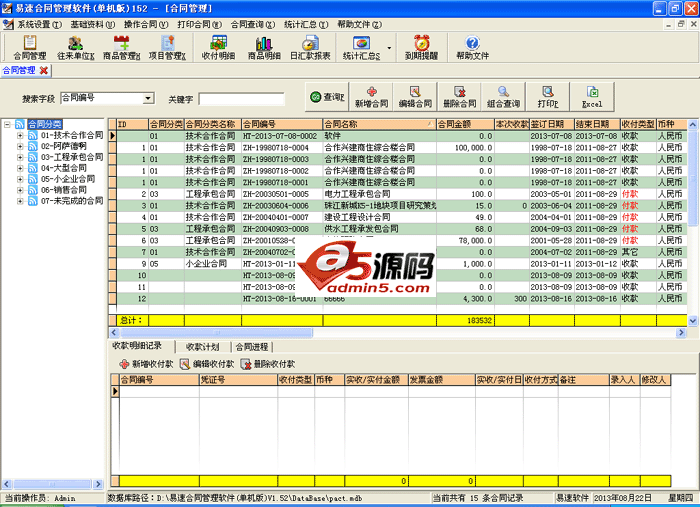Open 打印合同 menu
Image resolution: width=700 pixels, height=507 pixels.
(199, 25)
